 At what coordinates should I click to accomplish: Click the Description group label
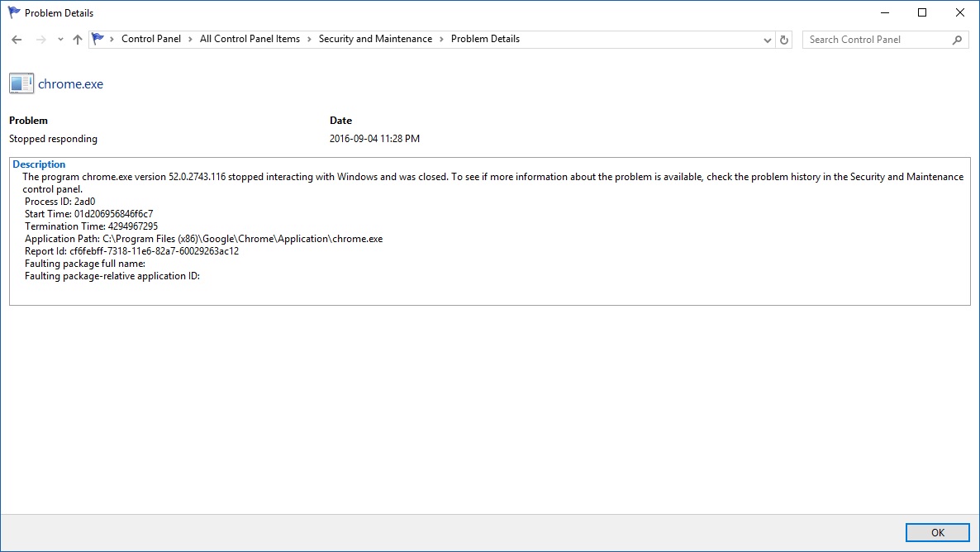39,164
